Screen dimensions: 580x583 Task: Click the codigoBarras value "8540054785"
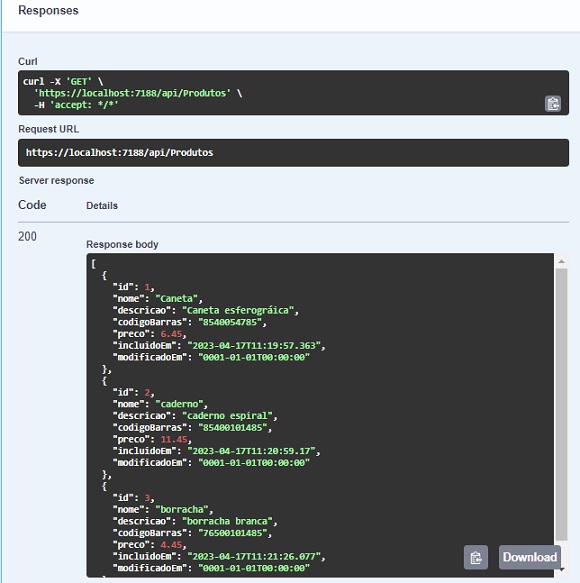coord(230,322)
